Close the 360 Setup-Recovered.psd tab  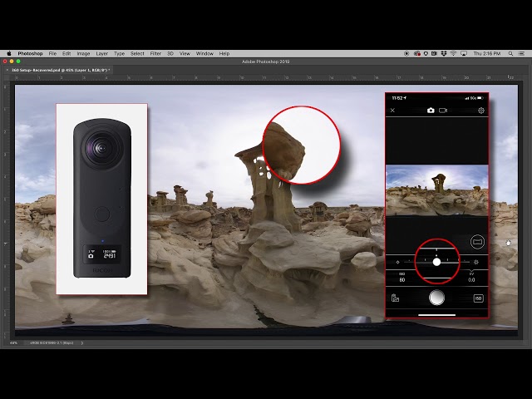click(x=7, y=70)
